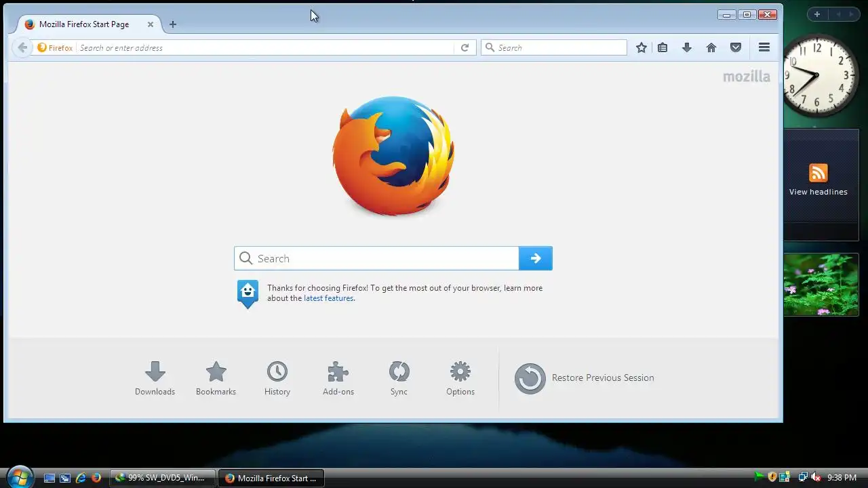Submit search with the blue arrow button
Screen dimensions: 868x488
tap(536, 258)
